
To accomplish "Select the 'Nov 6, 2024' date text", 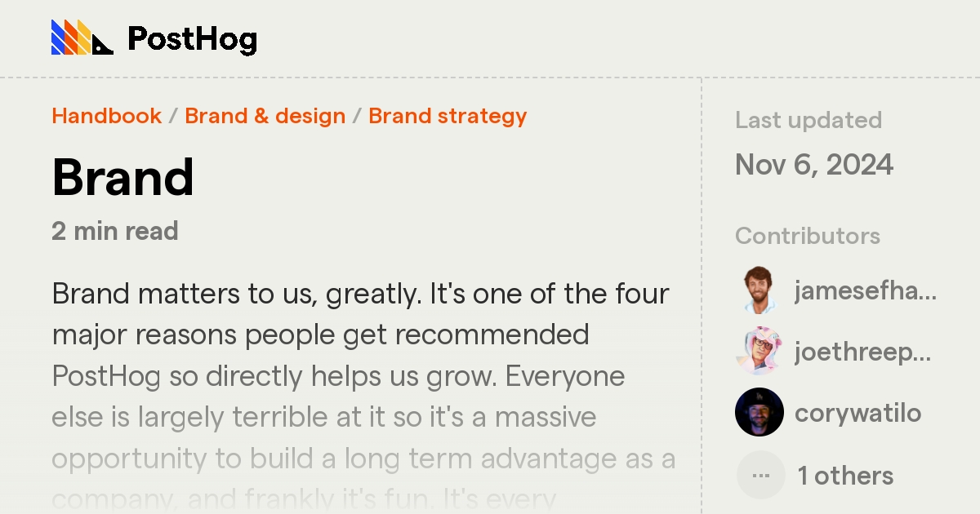I will coord(814,165).
